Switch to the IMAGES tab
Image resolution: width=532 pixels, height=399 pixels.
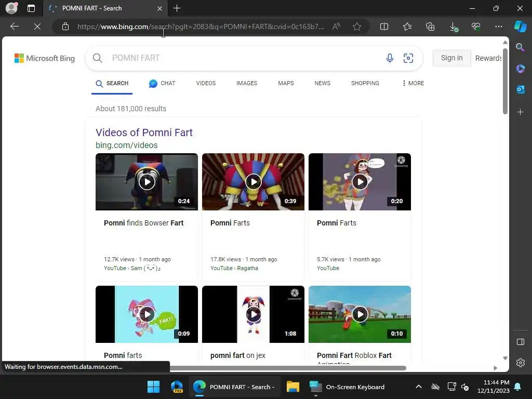tap(247, 84)
